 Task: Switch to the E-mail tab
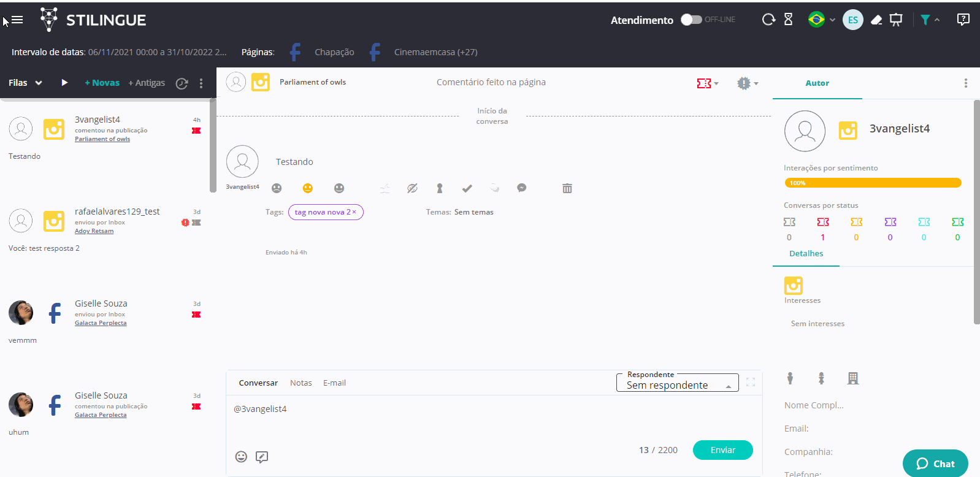pos(334,383)
